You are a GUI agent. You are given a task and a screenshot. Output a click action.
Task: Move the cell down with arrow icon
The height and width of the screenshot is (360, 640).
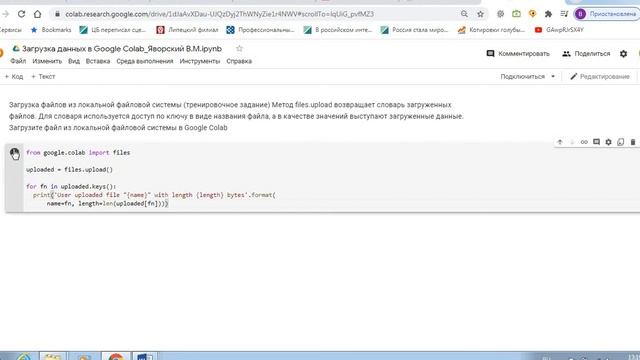[x=572, y=142]
